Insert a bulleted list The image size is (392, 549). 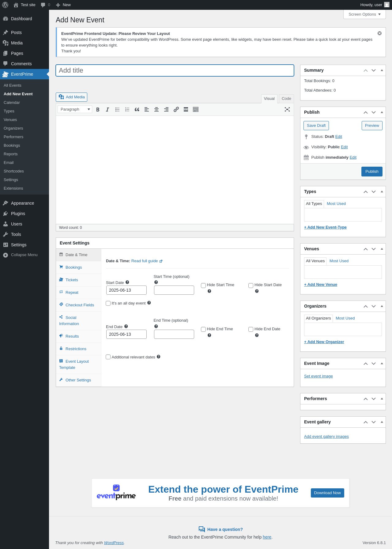(117, 109)
